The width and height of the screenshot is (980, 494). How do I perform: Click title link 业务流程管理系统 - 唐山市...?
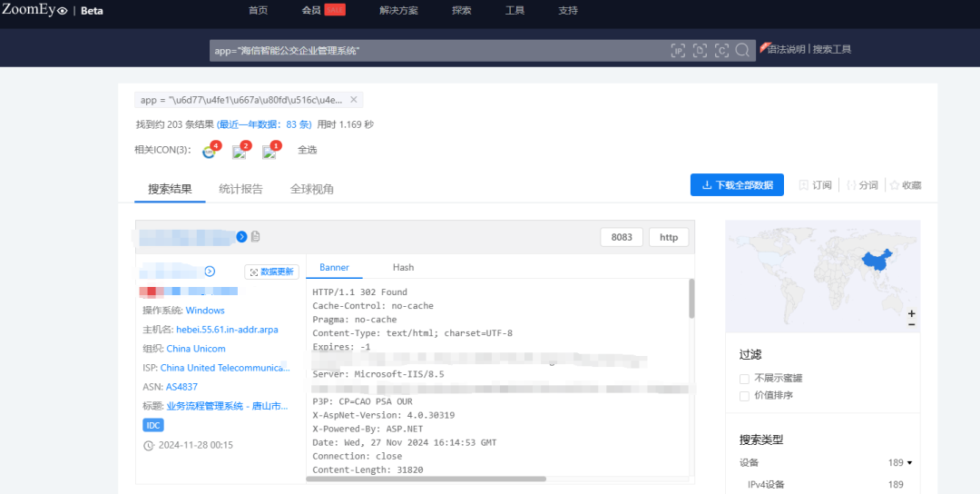coord(228,407)
